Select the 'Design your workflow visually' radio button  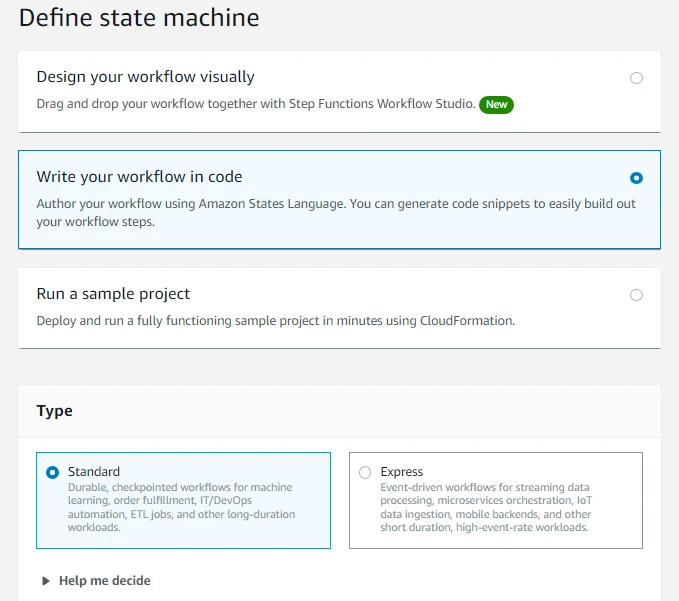(636, 78)
